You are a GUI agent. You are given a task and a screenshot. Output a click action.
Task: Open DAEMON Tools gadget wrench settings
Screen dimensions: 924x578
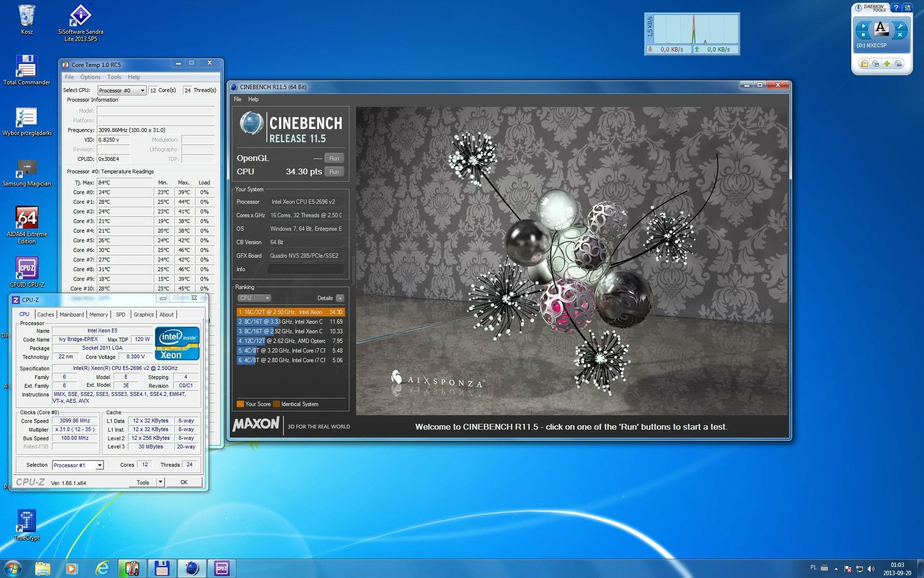pyautogui.click(x=900, y=26)
